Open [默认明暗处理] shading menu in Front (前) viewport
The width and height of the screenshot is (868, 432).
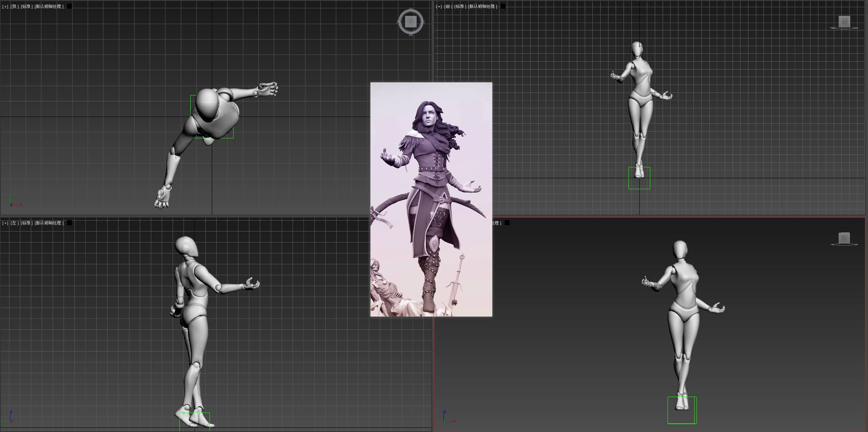click(483, 6)
